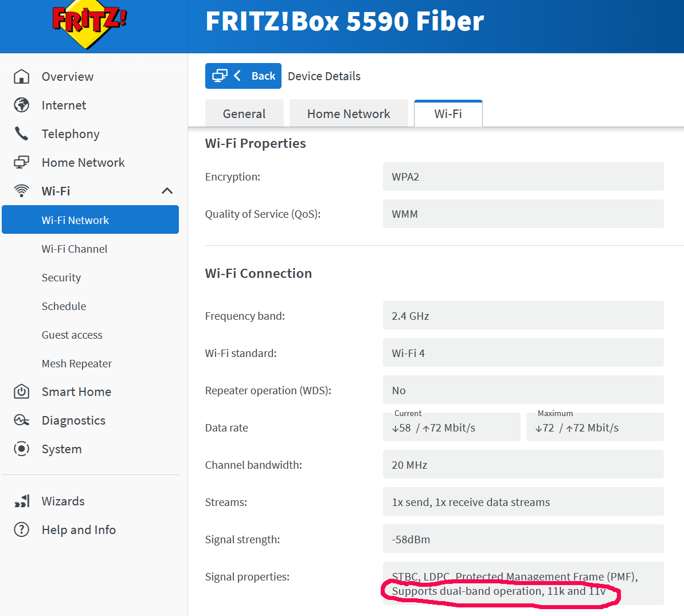Click the Smart Home power icon

[21, 391]
